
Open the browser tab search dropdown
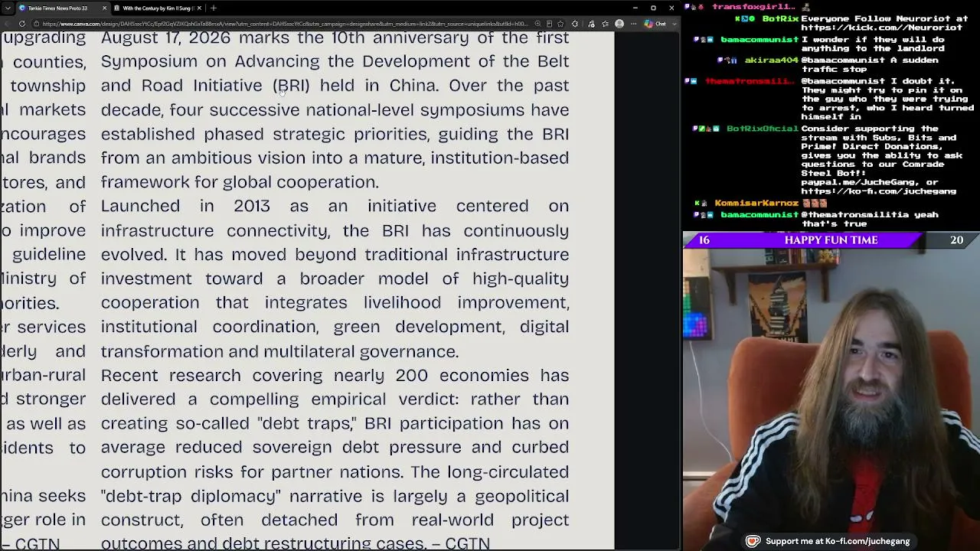point(8,8)
